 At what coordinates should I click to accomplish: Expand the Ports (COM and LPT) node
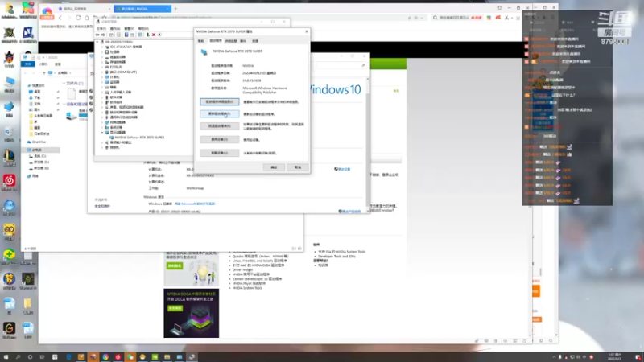click(x=102, y=72)
